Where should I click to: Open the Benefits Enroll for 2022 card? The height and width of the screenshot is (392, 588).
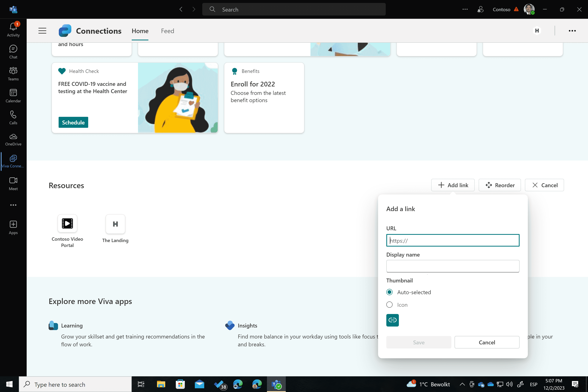pyautogui.click(x=264, y=97)
